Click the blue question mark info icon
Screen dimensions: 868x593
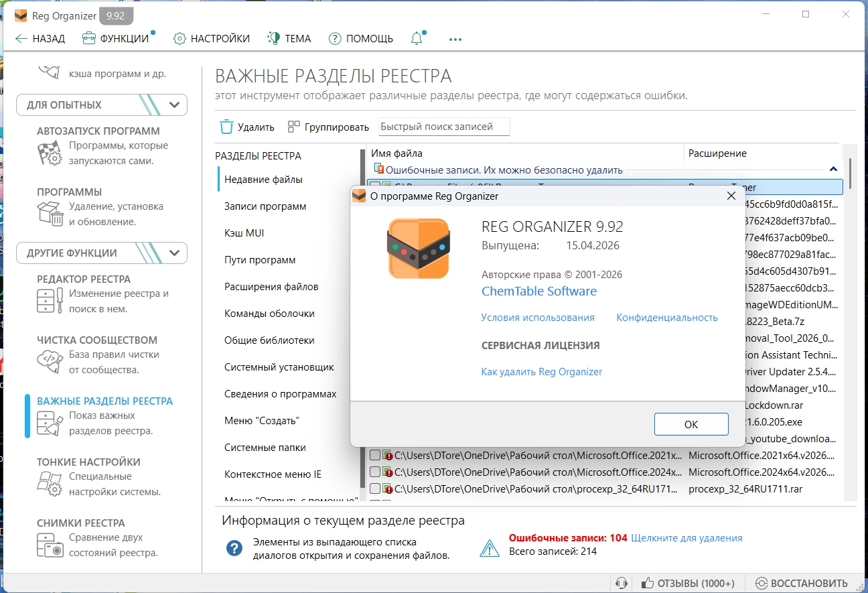(x=234, y=549)
